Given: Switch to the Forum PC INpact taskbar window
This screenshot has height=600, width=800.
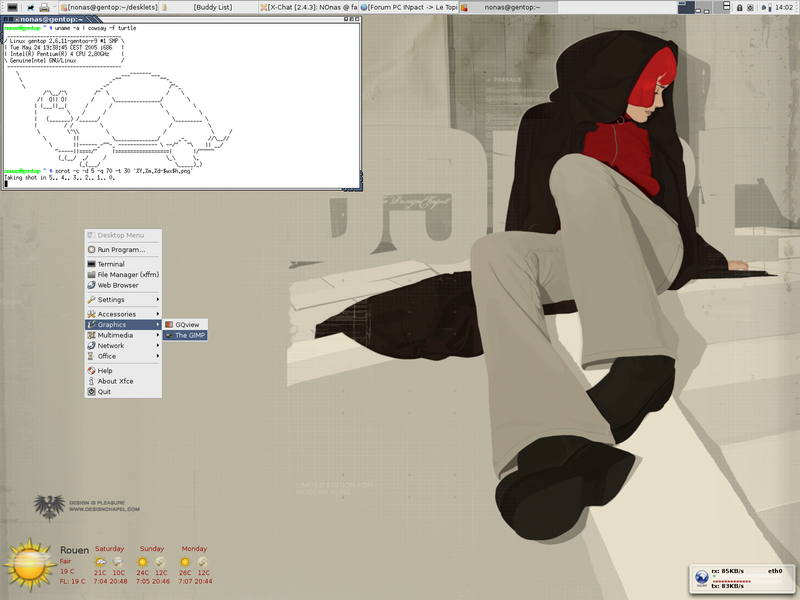Looking at the screenshot, I should [408, 7].
